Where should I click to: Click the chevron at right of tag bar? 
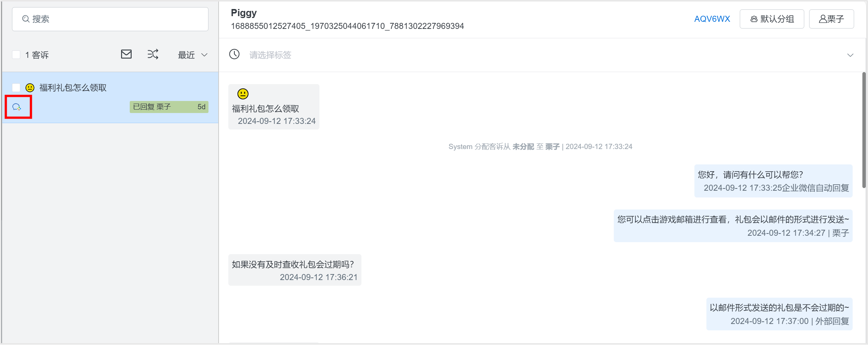850,55
